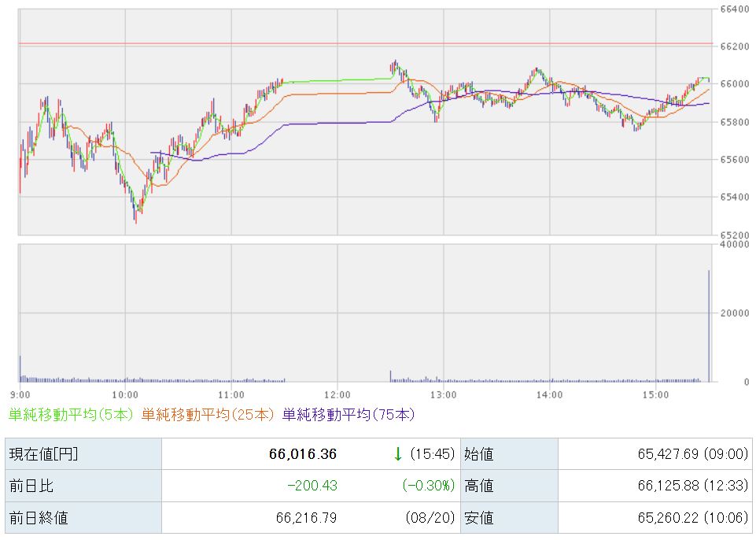Click the 40000 volume axis label
The width and height of the screenshot is (756, 540).
tap(735, 244)
